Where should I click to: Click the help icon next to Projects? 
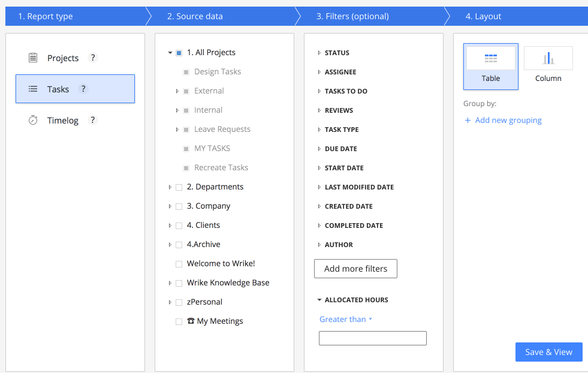[x=92, y=58]
